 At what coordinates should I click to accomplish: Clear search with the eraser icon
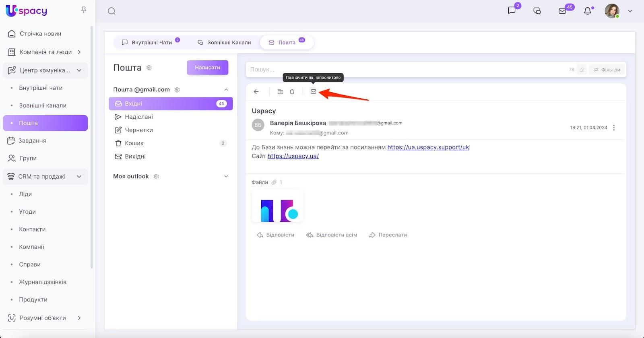click(x=582, y=70)
